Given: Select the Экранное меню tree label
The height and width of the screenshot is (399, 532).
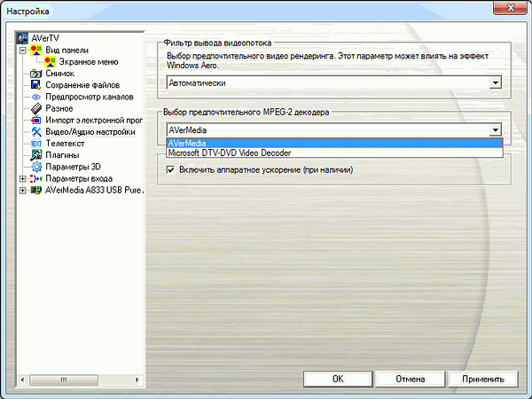Looking at the screenshot, I should coord(89,62).
